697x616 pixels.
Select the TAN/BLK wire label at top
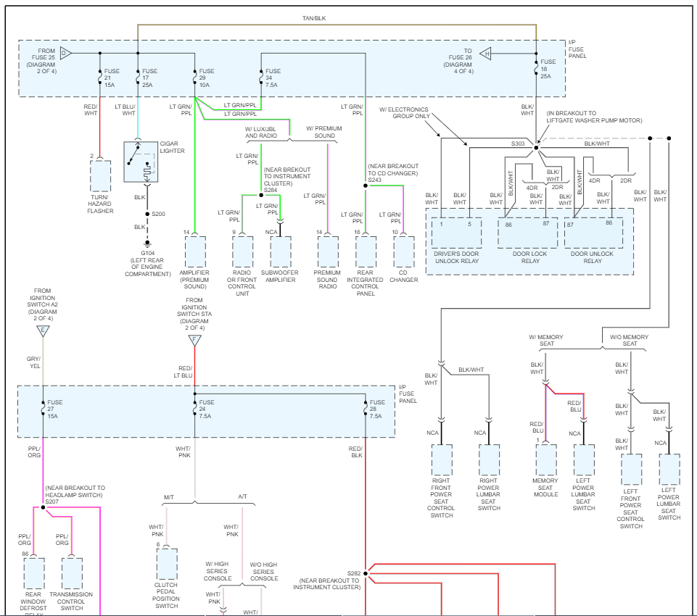[x=314, y=18]
